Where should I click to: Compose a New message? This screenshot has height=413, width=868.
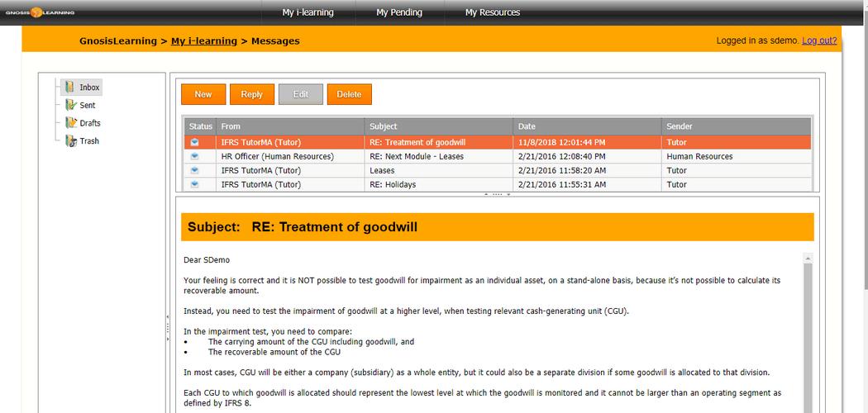[203, 94]
